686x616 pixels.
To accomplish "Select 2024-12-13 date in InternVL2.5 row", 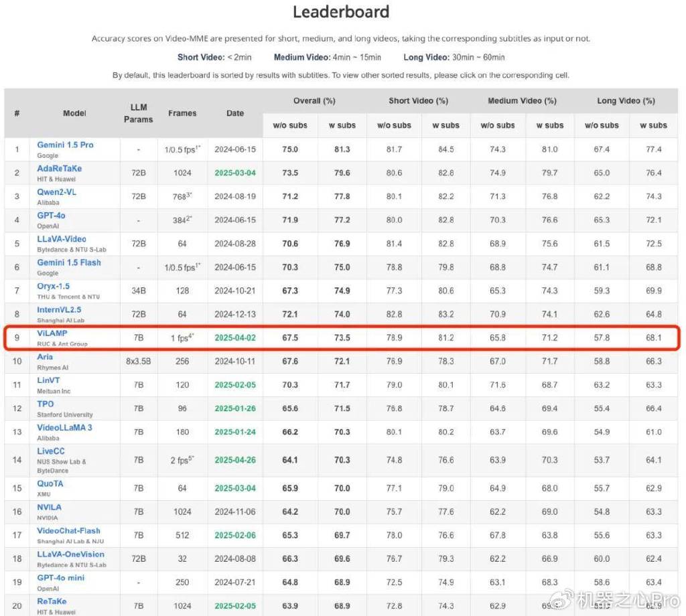I will (235, 314).
